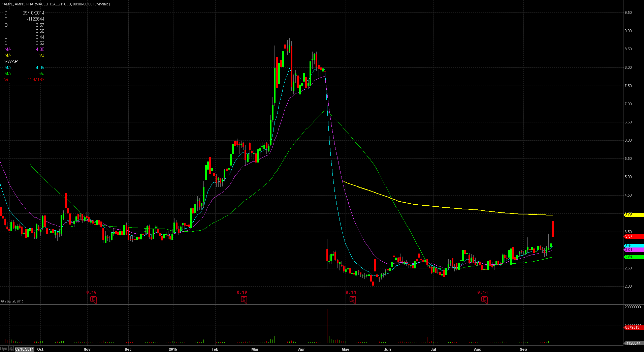Click the green 2.81 moving average tag
644x352 pixels.
(x=633, y=257)
